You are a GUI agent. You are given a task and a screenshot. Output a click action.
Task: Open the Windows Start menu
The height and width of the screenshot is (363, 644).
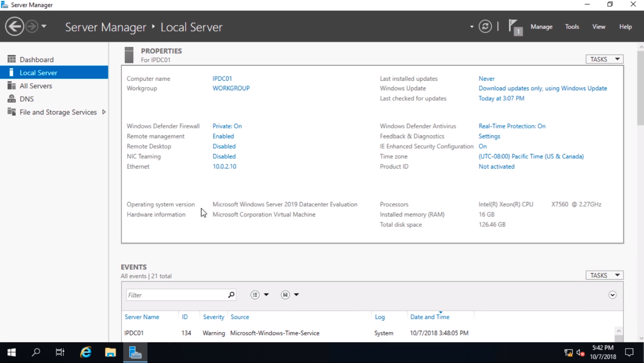(12, 353)
